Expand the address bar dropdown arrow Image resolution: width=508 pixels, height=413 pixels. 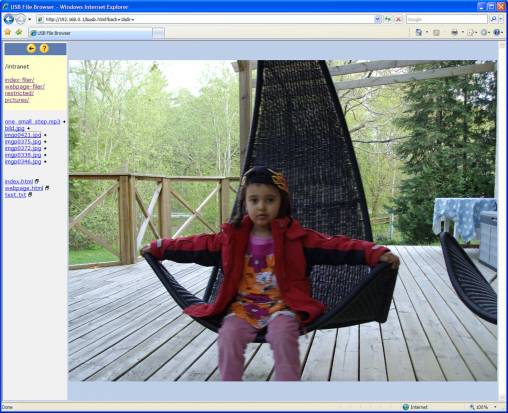377,19
